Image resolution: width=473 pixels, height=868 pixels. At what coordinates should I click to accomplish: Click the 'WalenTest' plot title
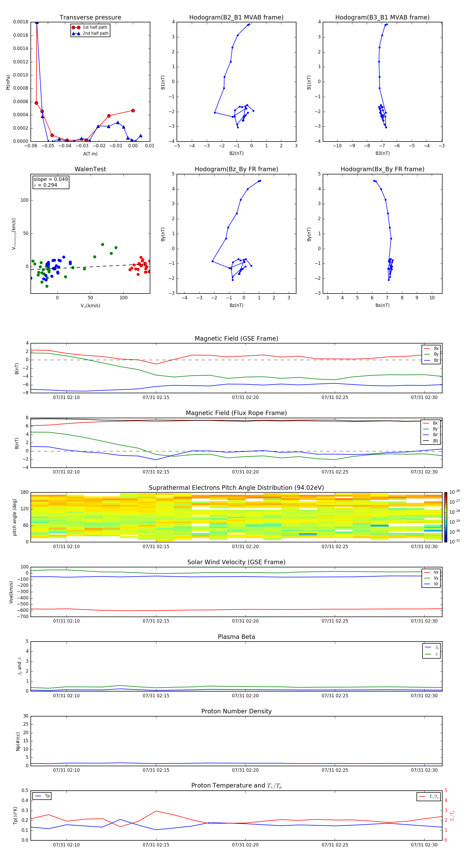click(90, 169)
